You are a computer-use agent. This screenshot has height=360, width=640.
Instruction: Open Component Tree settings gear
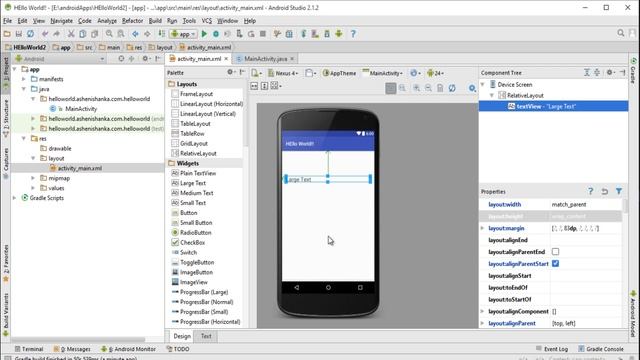[610, 72]
